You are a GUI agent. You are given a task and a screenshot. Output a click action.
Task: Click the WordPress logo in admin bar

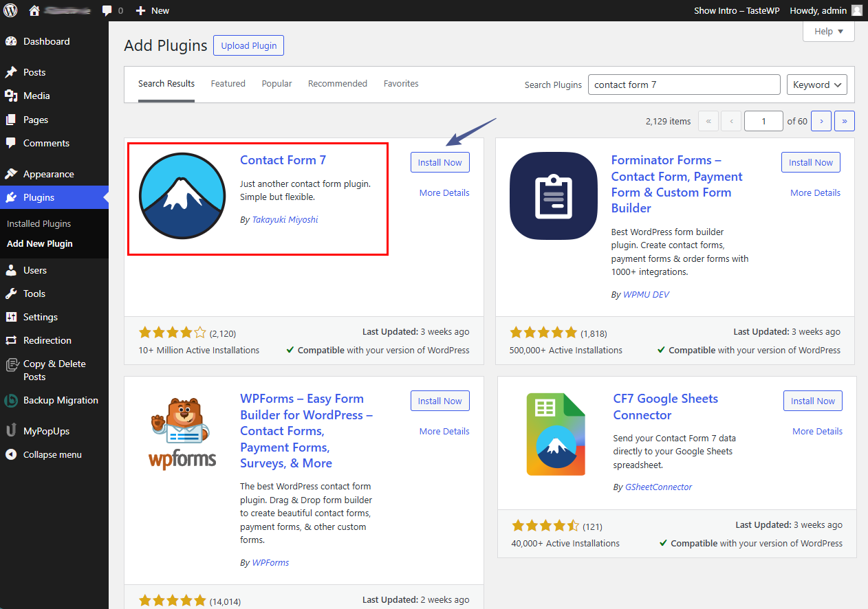pos(10,10)
